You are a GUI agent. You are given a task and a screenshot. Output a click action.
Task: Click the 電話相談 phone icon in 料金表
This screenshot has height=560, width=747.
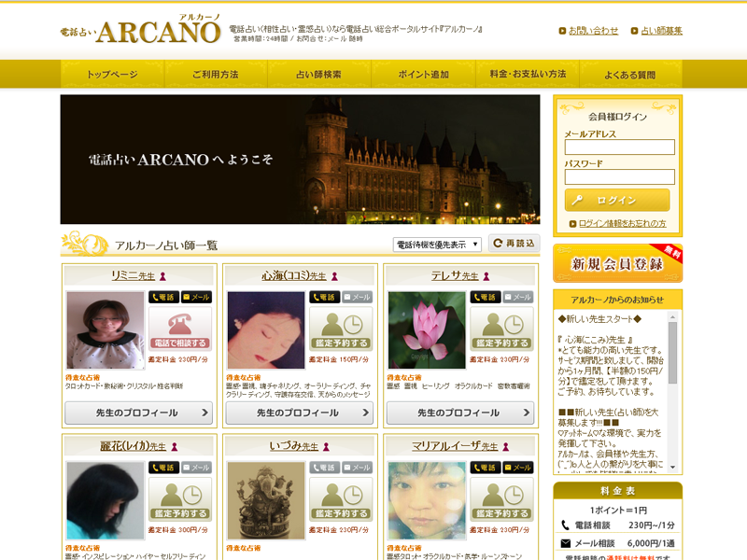coord(565,525)
